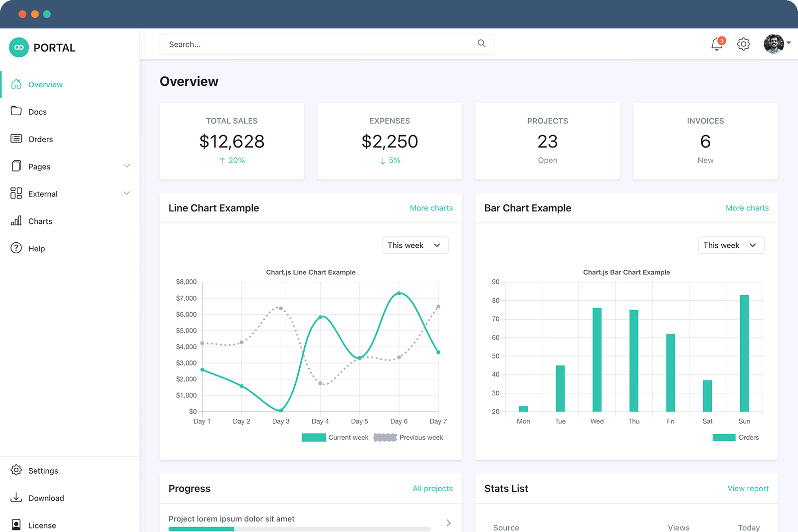Image resolution: width=798 pixels, height=532 pixels.
Task: Expand the External submenu chevron
Action: click(x=127, y=193)
